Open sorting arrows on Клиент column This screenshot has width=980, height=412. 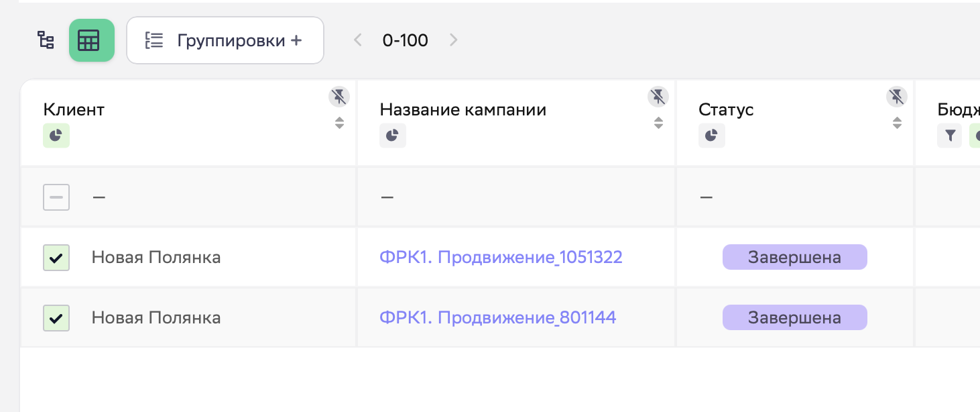point(339,123)
